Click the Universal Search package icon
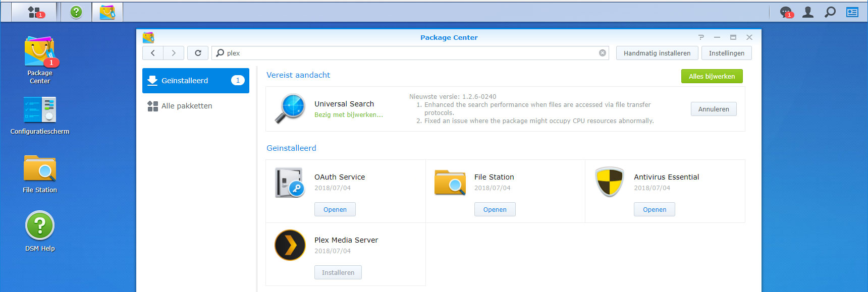This screenshot has height=292, width=868. pyautogui.click(x=290, y=108)
